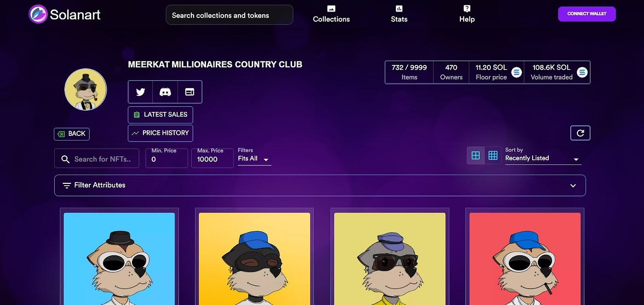Image resolution: width=644 pixels, height=305 pixels.
Task: Open the Help menu
Action: 467,14
